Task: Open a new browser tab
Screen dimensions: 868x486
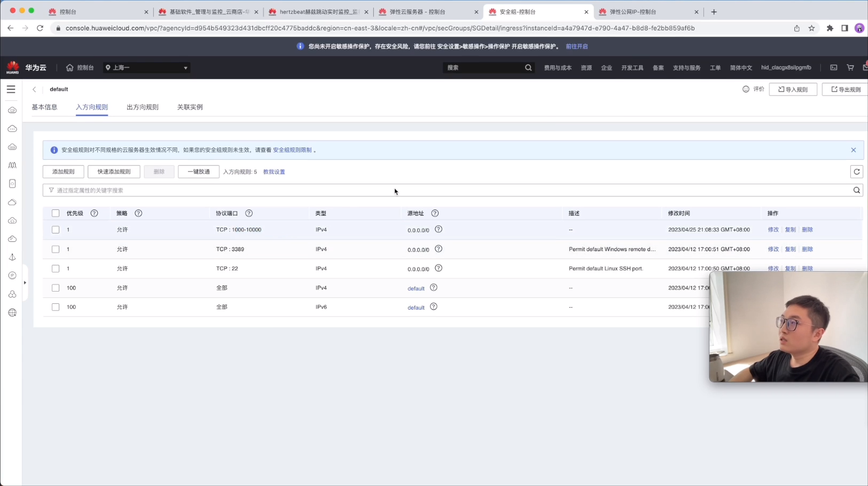Action: click(714, 12)
